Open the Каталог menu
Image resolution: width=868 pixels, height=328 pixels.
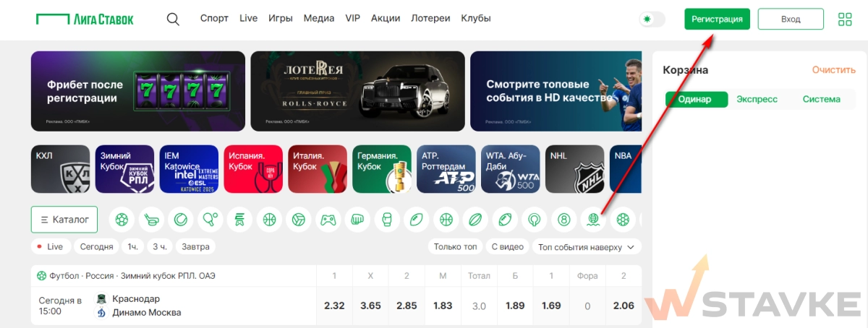64,220
